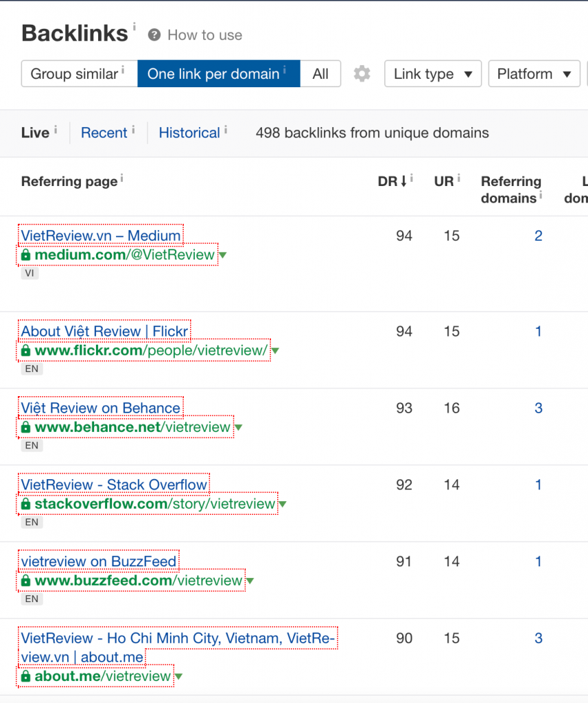Click the EN language tag under Stack Overflow

coord(32,522)
